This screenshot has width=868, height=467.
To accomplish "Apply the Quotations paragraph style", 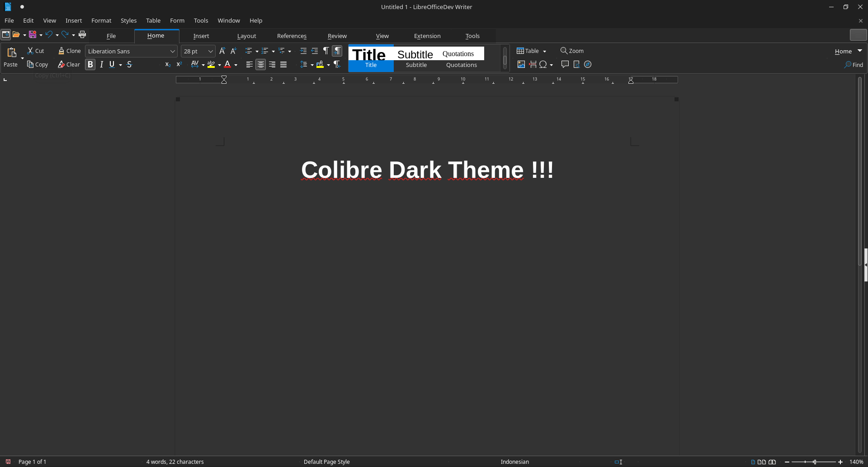I will click(461, 59).
